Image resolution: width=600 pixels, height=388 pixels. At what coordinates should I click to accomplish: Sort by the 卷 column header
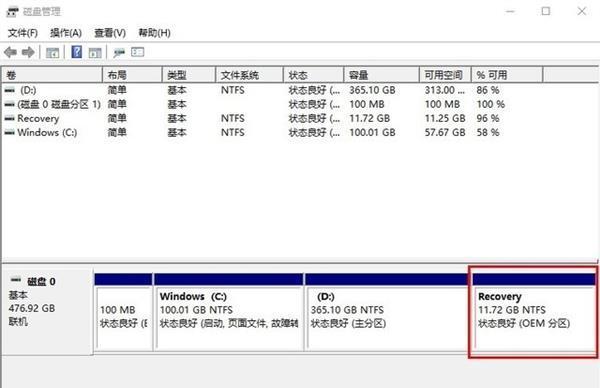pos(52,75)
